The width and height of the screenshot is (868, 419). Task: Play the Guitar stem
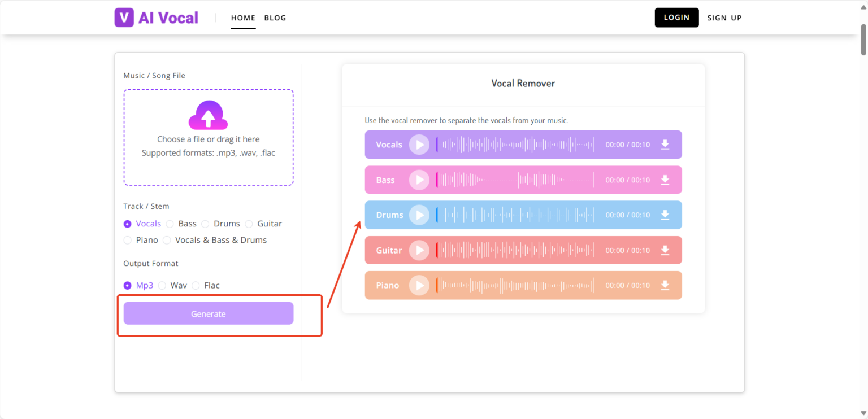point(419,250)
